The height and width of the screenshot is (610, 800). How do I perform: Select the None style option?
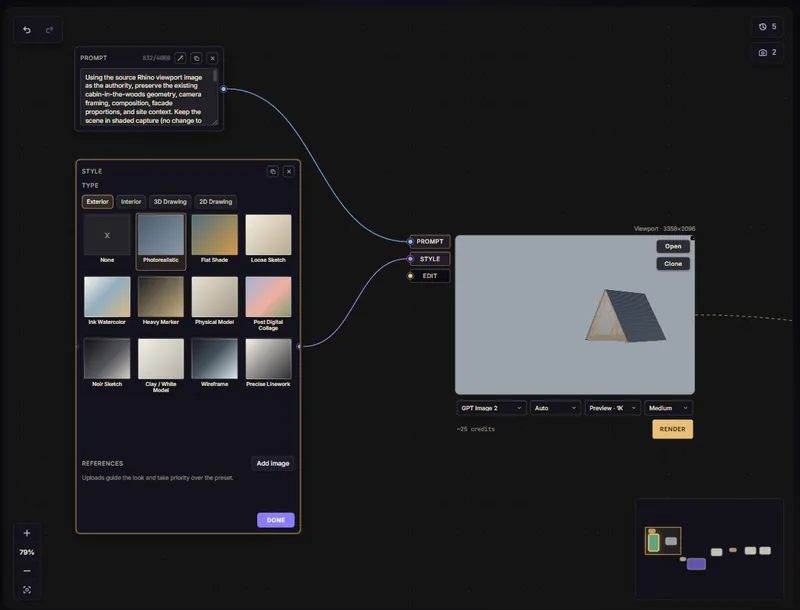[107, 239]
